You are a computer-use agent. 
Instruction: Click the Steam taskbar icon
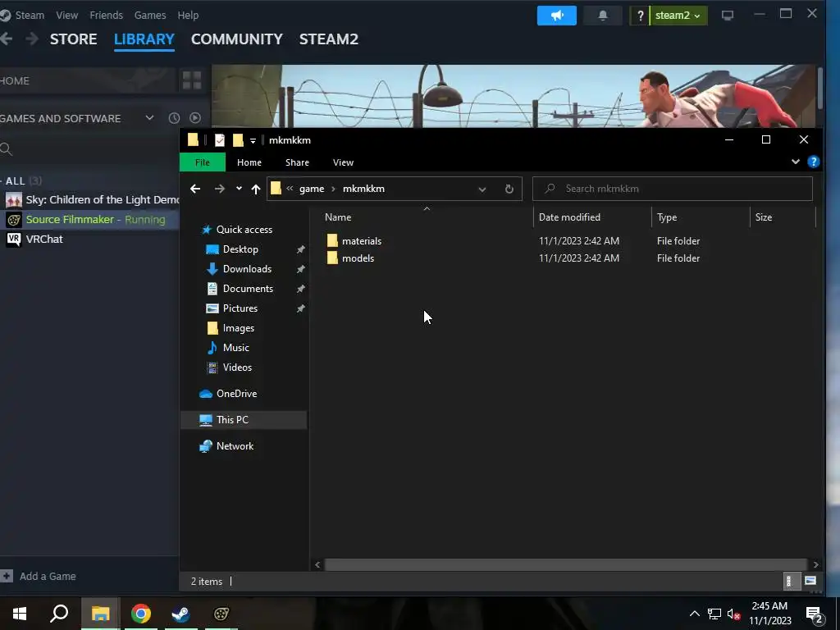(181, 614)
